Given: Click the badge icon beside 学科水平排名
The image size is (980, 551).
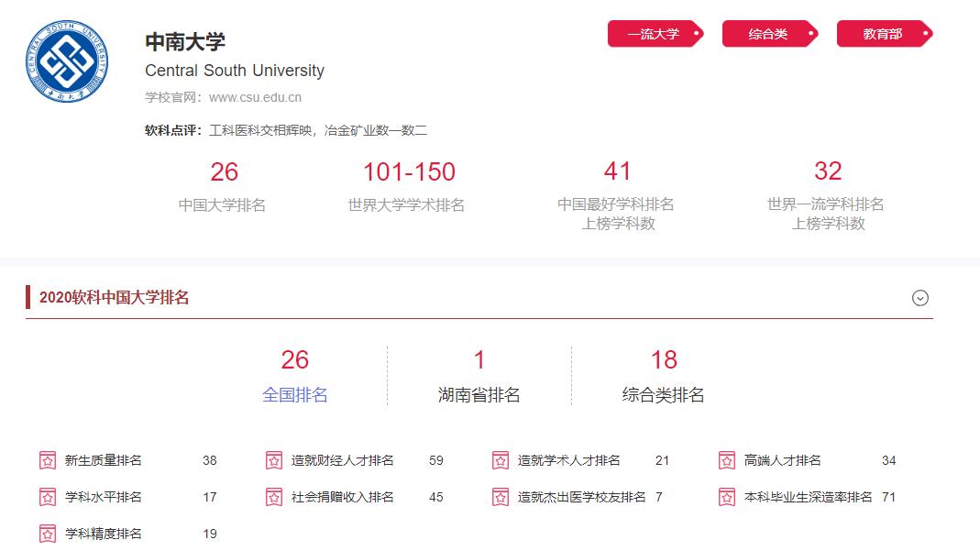Looking at the screenshot, I should pyautogui.click(x=47, y=497).
